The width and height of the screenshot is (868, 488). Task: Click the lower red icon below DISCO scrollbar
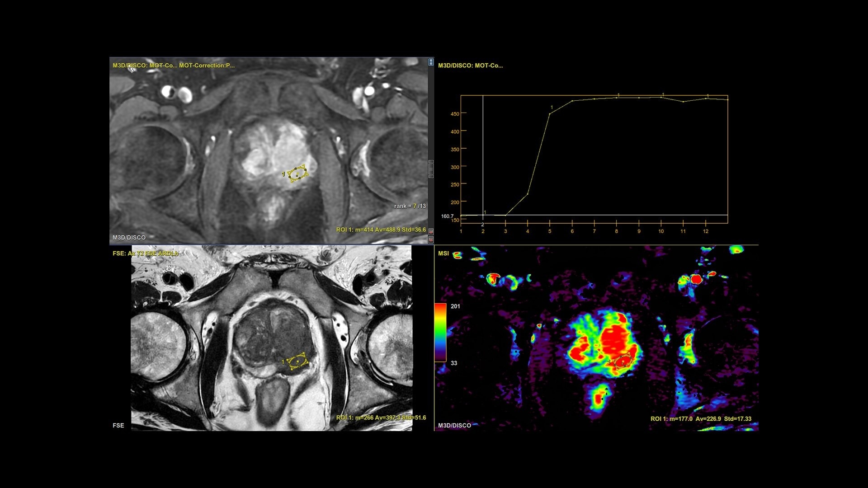[431, 239]
